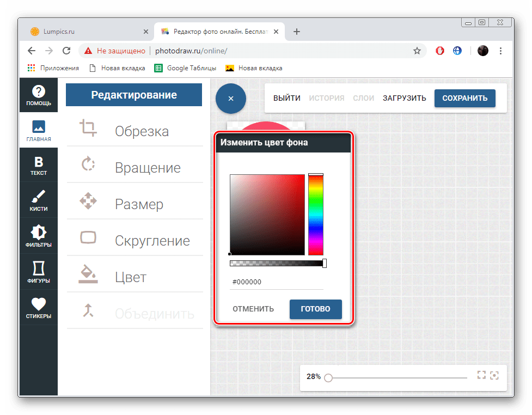Viewport: 532px width, 415px height.
Task: Click the СОХРАНИТЬ save button
Action: [465, 98]
